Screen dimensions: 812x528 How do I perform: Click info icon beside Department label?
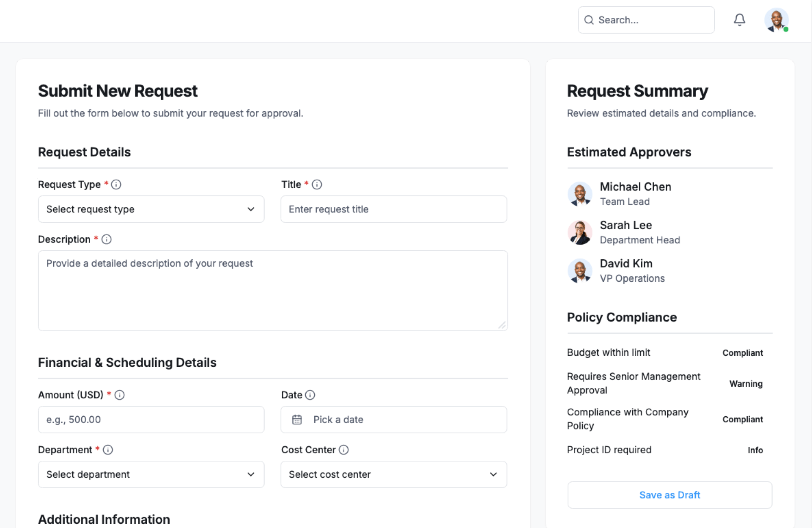point(108,450)
